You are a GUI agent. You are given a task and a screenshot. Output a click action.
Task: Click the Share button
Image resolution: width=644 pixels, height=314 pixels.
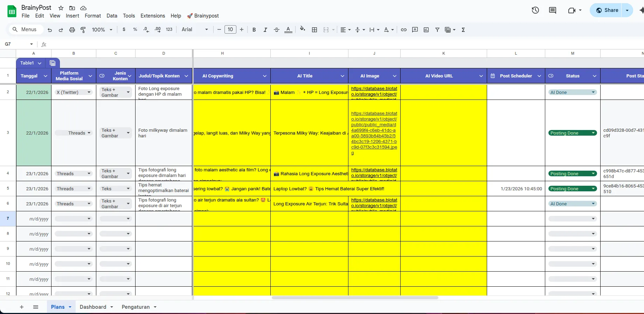point(607,10)
